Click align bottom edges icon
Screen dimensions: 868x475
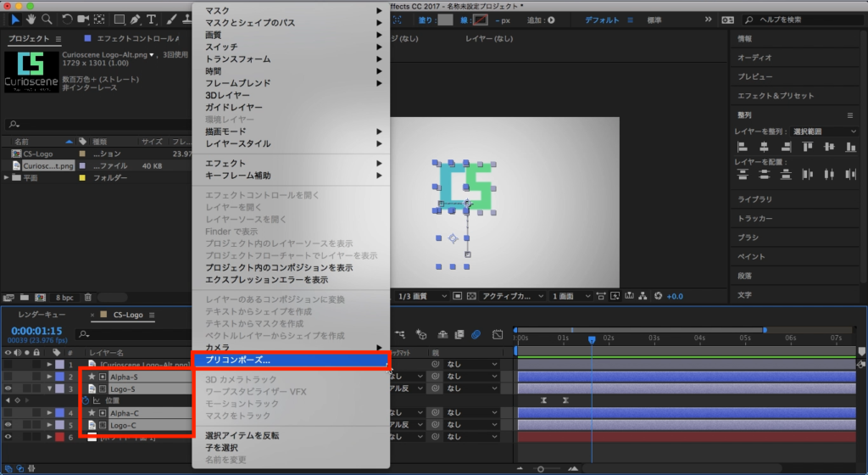(x=850, y=147)
